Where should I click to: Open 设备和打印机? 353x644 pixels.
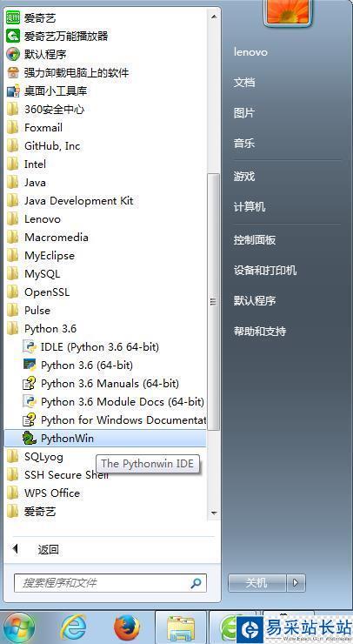pos(264,271)
